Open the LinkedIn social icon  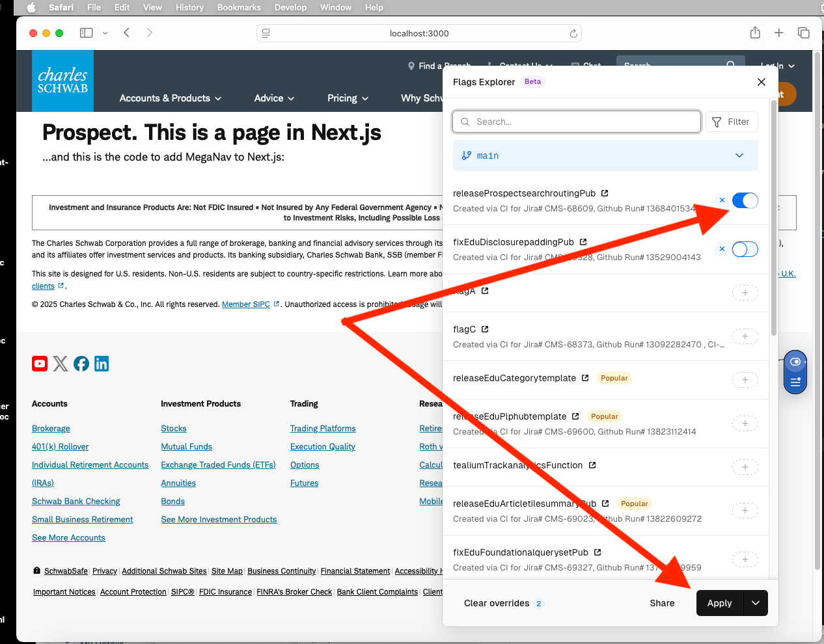[102, 364]
